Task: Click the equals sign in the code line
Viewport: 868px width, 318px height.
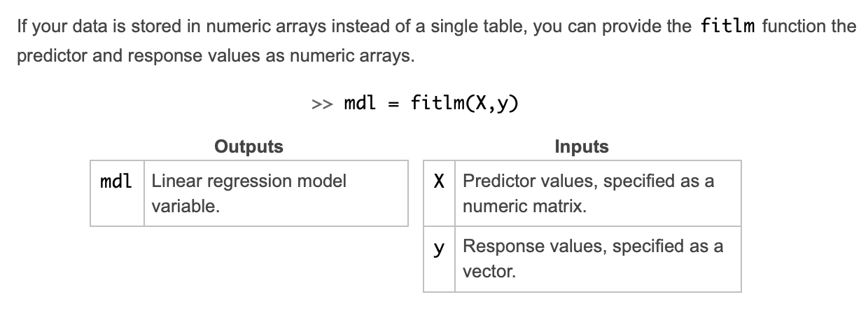Action: tap(394, 104)
